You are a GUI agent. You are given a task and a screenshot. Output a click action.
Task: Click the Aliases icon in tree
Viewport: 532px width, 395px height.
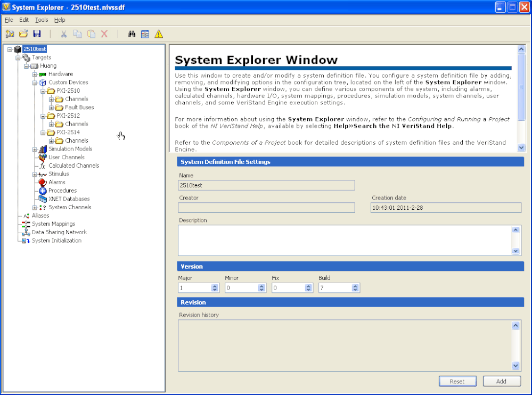click(x=26, y=216)
